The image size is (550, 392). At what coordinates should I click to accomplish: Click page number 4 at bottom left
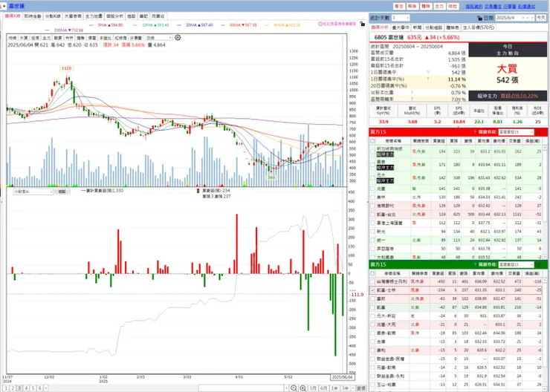point(26,388)
